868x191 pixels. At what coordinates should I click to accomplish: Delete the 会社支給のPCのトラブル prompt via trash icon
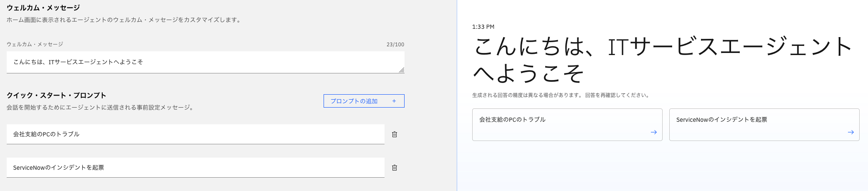click(x=394, y=134)
